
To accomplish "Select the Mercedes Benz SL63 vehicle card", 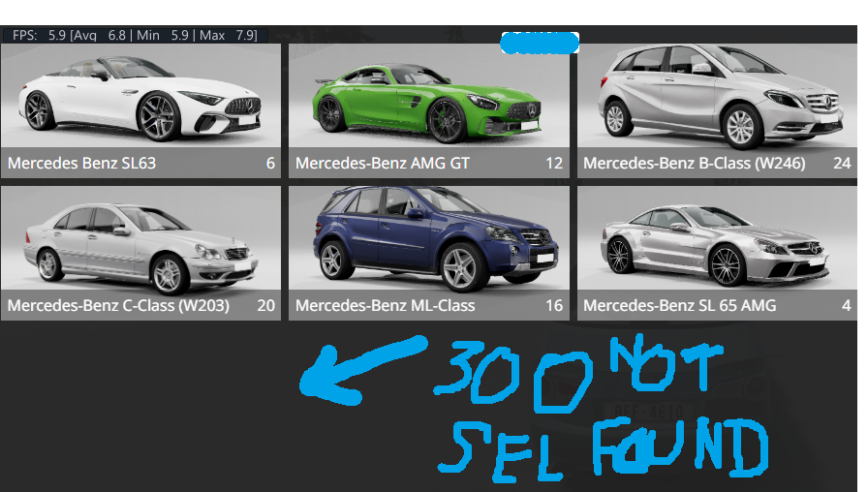I will tap(140, 110).
